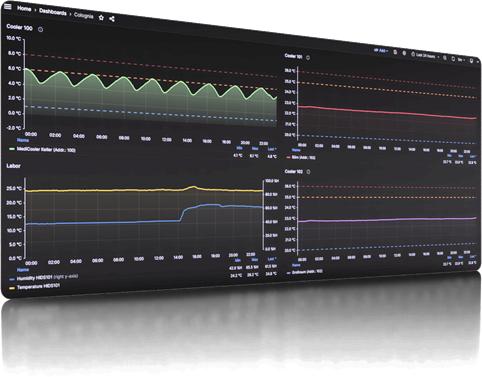Open the Add dropdown
The height and width of the screenshot is (377, 482).
point(381,51)
